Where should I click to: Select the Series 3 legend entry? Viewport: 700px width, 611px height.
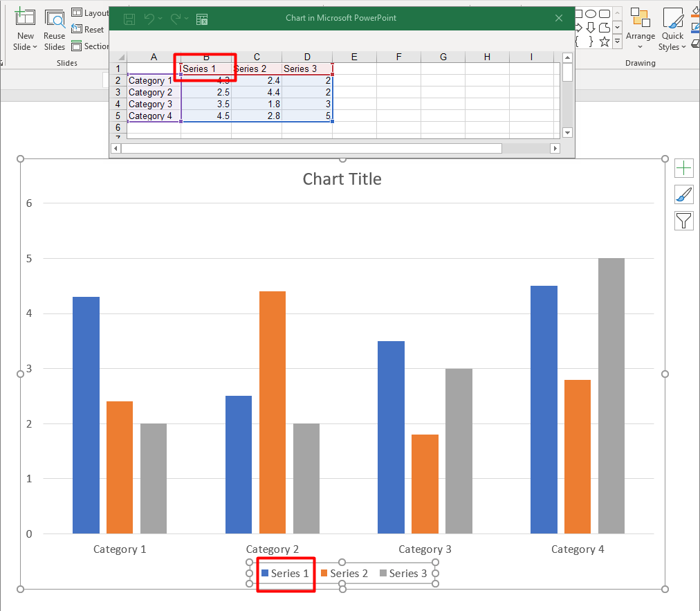(404, 573)
